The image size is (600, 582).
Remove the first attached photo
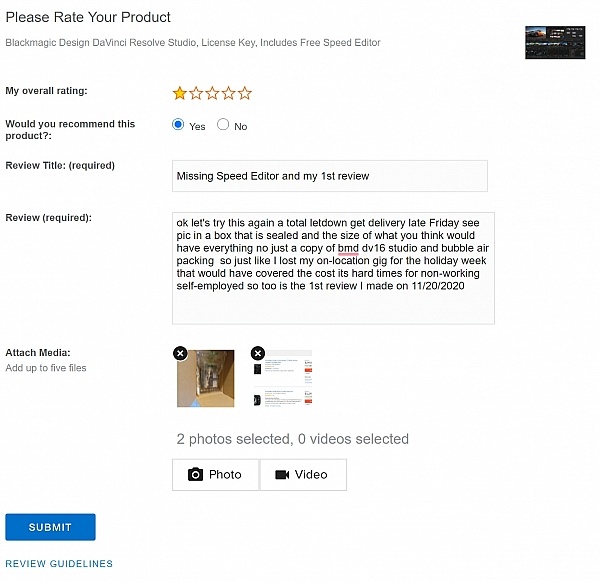180,353
